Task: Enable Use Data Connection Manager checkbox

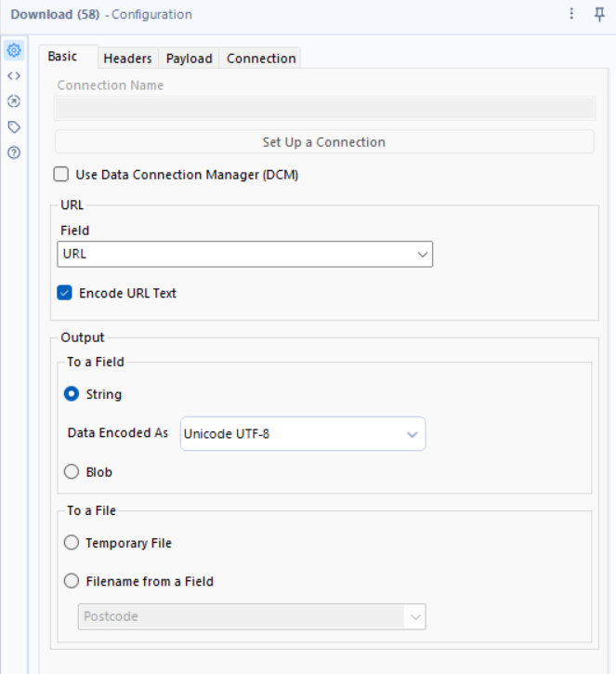Action: (61, 174)
